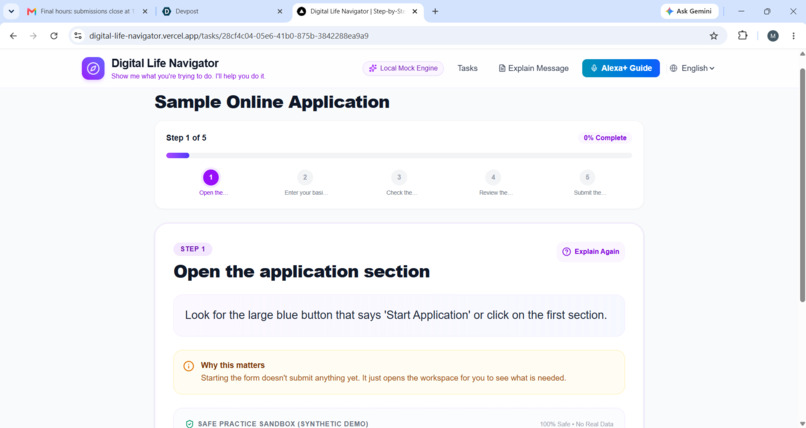This screenshot has width=806, height=428.
Task: Click the globe icon beside English
Action: click(673, 68)
